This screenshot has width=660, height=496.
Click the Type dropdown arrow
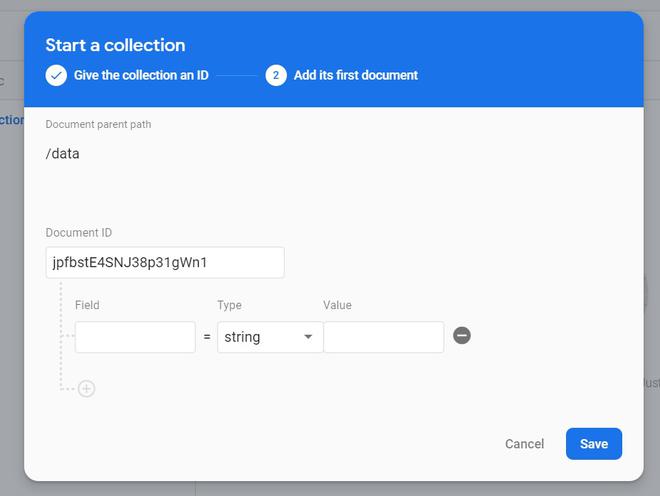[x=308, y=337]
